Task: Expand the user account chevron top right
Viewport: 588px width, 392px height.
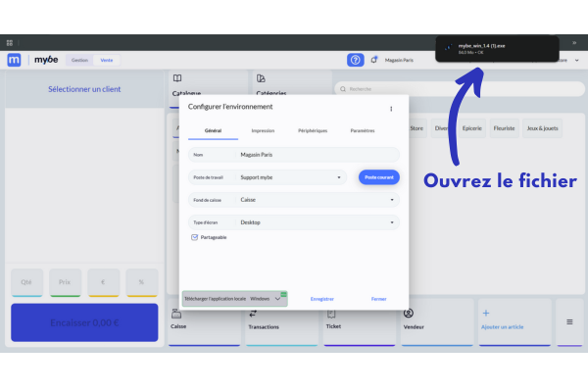Action: point(577,60)
